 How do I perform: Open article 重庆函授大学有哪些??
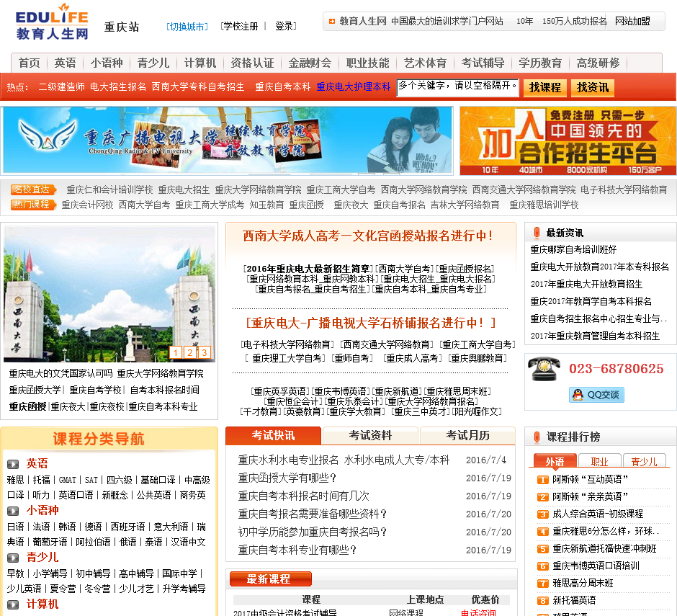point(287,478)
